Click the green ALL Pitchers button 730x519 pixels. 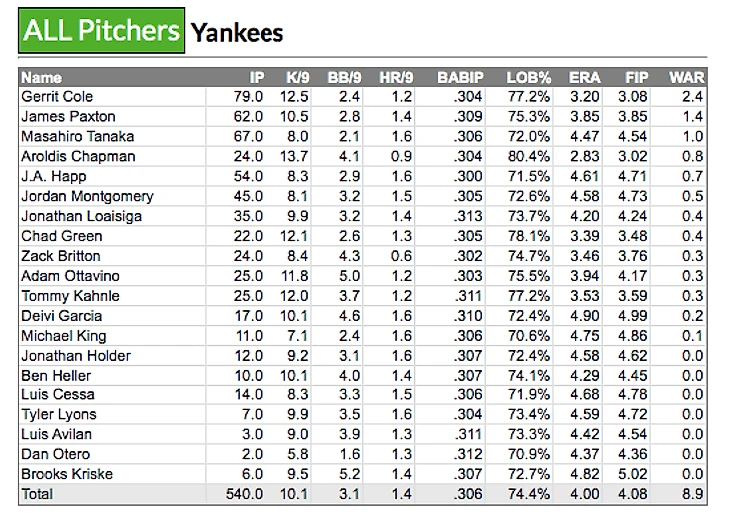click(x=101, y=30)
